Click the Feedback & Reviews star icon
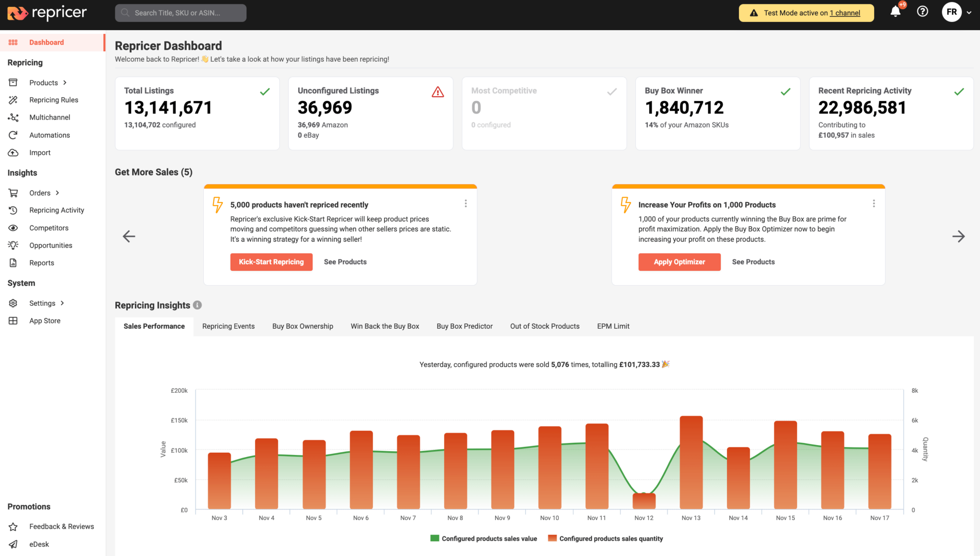Viewport: 980px width, 556px height. point(13,526)
